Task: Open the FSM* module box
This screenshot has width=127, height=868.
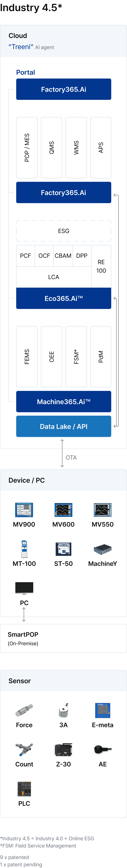Action: (x=76, y=356)
